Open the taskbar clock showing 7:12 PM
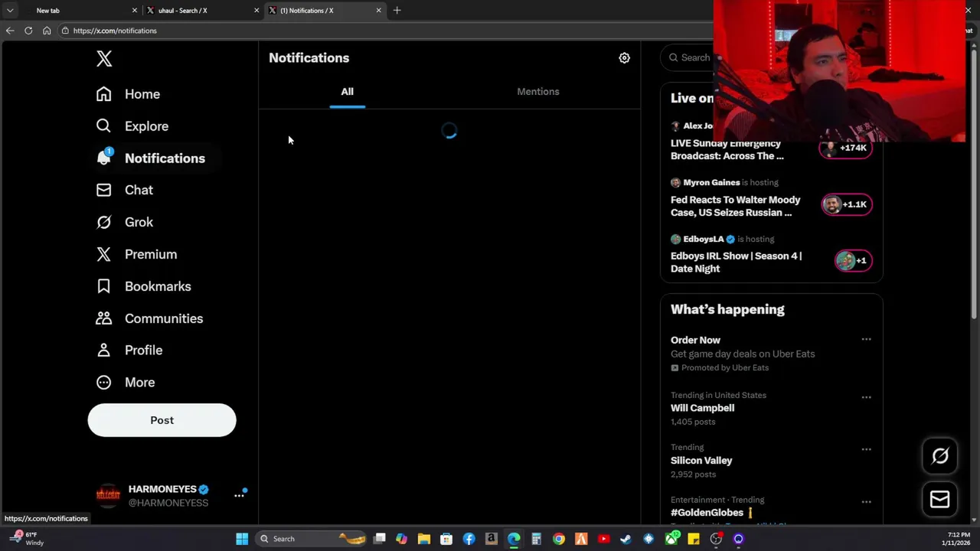Screen dimensions: 980x551 (958, 539)
